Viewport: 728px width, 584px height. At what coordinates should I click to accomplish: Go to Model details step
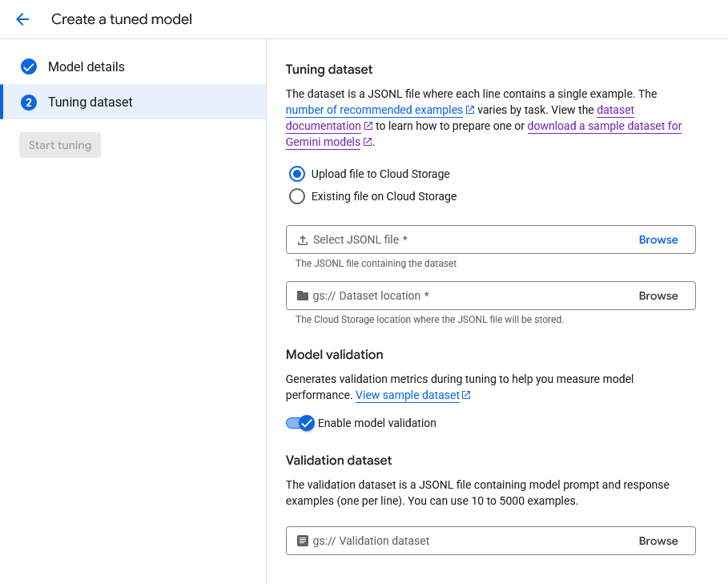click(86, 66)
